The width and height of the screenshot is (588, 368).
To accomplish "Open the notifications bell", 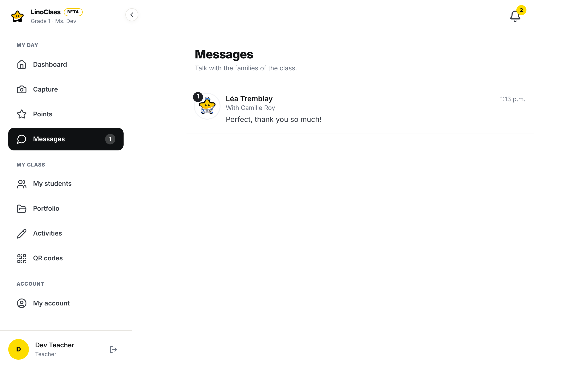I will (515, 16).
